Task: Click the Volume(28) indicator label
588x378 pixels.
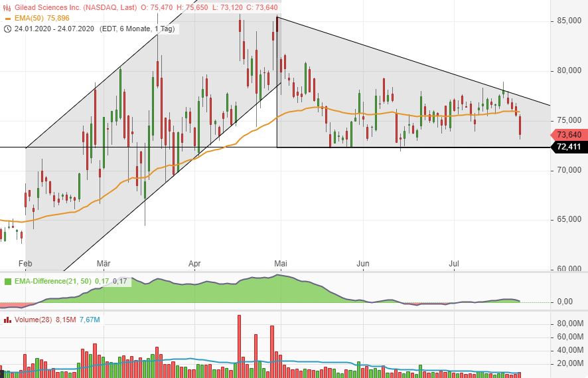Action: (33, 320)
